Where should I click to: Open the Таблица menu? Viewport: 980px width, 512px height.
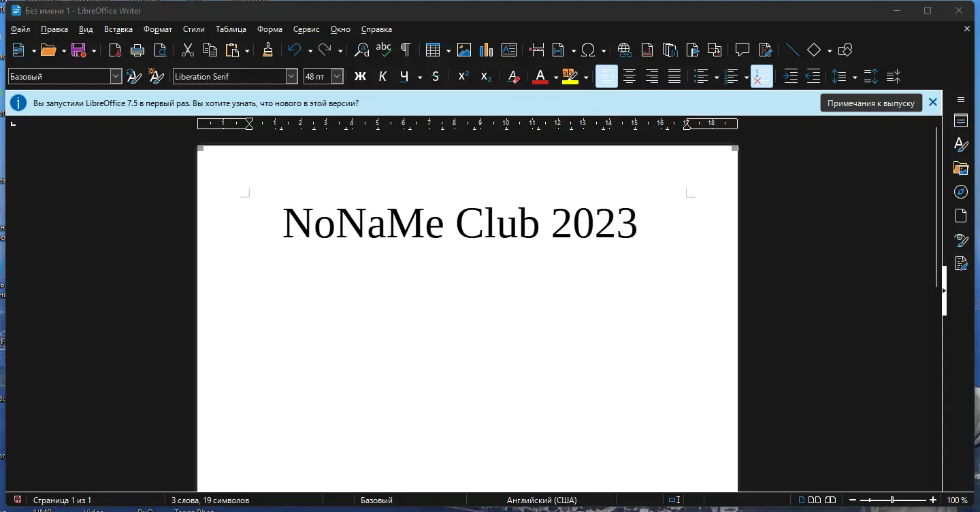pos(231,29)
